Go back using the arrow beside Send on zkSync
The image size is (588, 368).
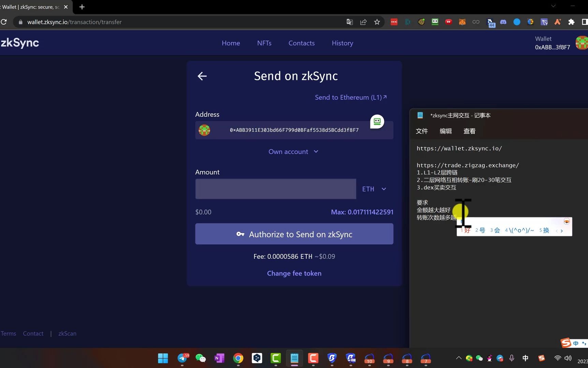coord(202,76)
